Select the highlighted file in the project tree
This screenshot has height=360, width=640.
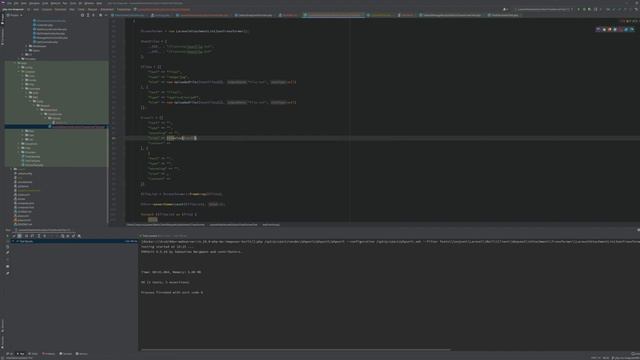(56, 127)
